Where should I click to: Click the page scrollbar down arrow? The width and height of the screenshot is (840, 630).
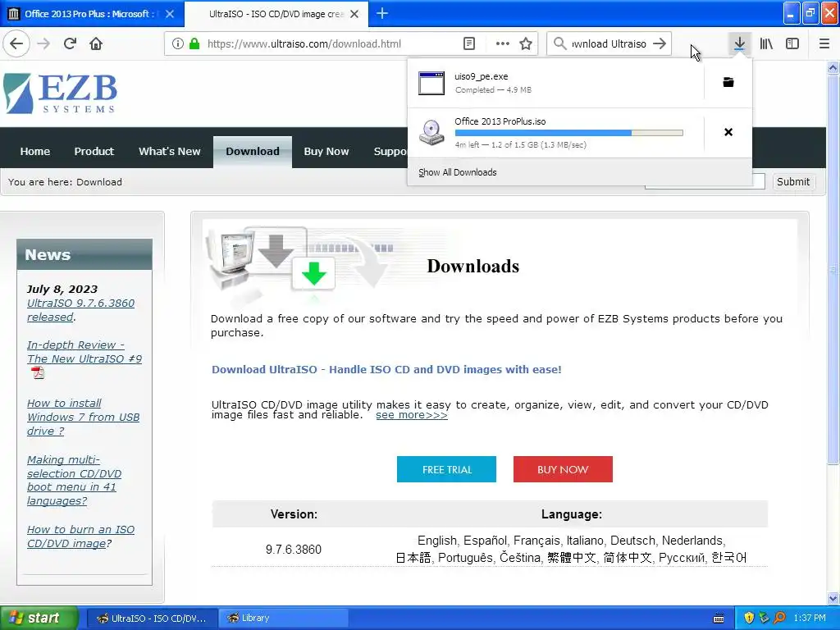(x=833, y=598)
